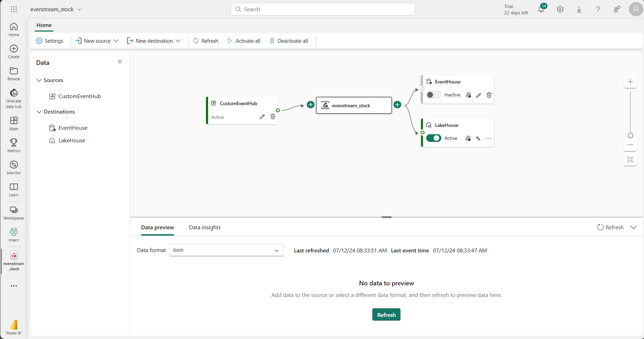This screenshot has height=339, width=644.
Task: Click Deactivate all
Action: point(289,41)
